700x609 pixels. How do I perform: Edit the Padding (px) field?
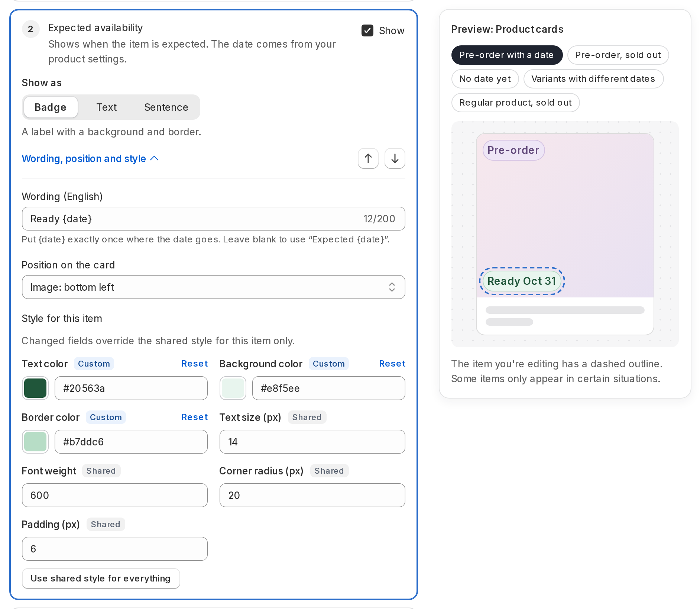[x=114, y=549]
